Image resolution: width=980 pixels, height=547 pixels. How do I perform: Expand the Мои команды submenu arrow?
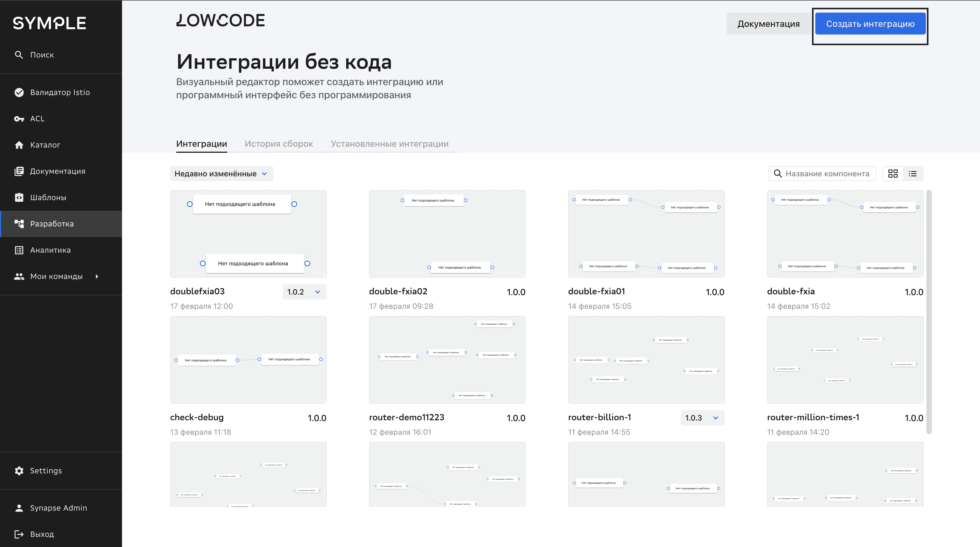click(97, 276)
